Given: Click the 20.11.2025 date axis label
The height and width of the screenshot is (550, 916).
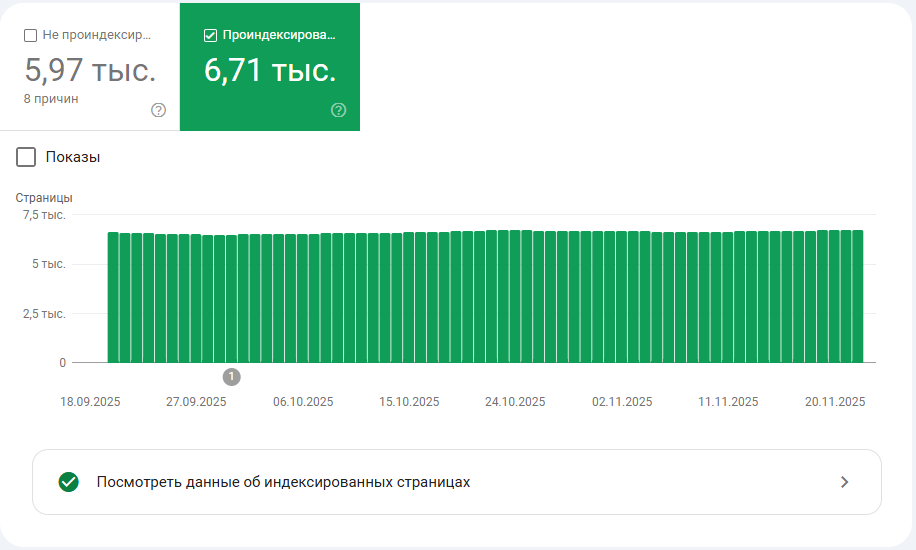Looking at the screenshot, I should pyautogui.click(x=835, y=402).
